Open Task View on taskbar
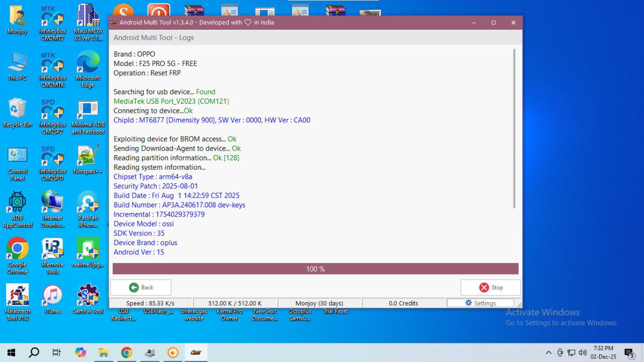The height and width of the screenshot is (362, 644). point(57,352)
